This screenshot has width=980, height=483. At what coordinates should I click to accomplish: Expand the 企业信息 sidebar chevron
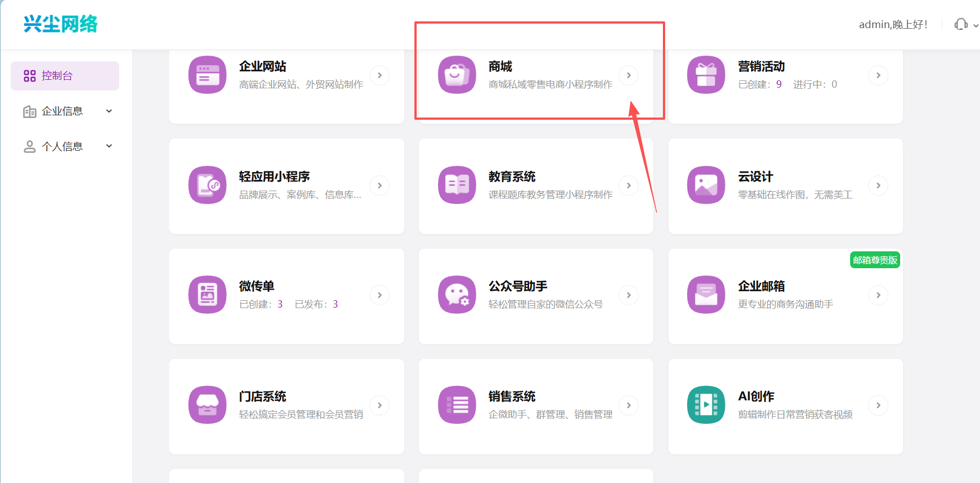(109, 111)
